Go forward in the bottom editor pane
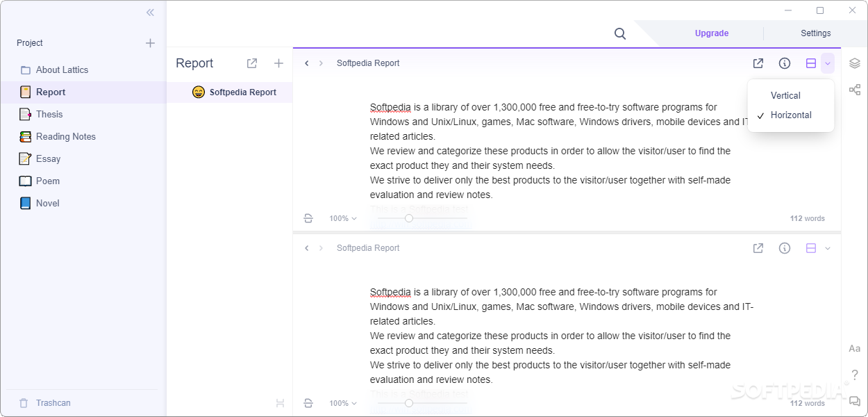This screenshot has width=868, height=417. (321, 248)
